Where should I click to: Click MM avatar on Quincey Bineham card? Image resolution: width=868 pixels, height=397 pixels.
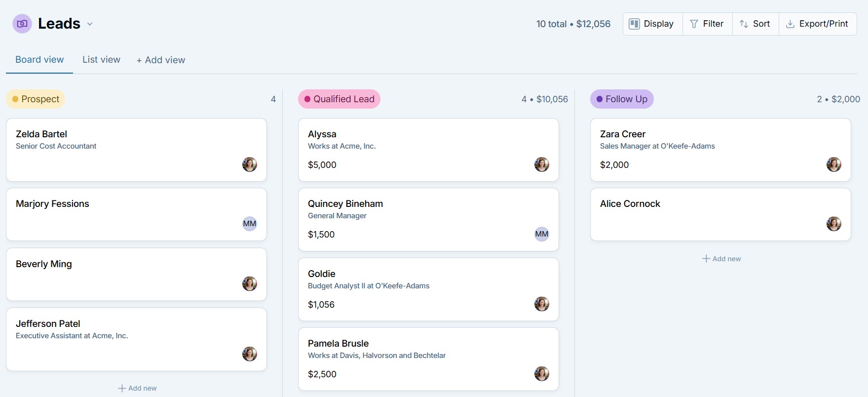click(x=542, y=234)
